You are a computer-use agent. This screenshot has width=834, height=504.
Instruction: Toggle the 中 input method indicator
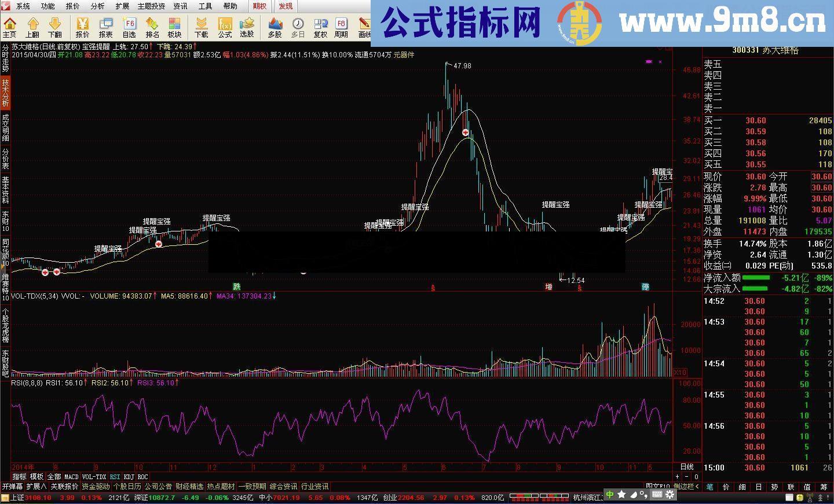click(609, 495)
